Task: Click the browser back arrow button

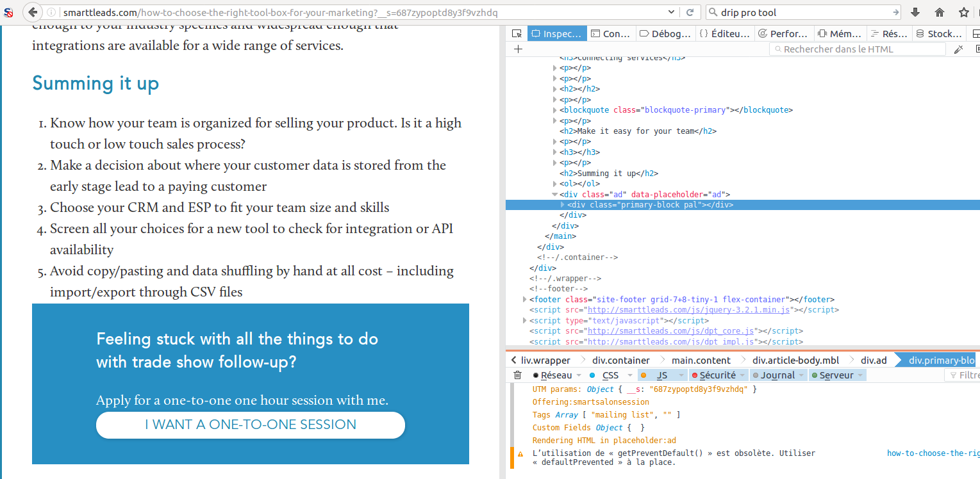Action: pos(32,12)
